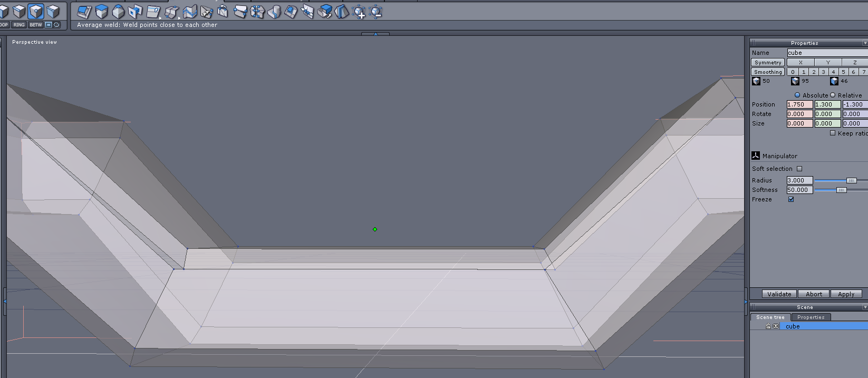Viewport: 868px width, 378px height.
Task: Open the Properties panel menu arrow
Action: (865, 43)
